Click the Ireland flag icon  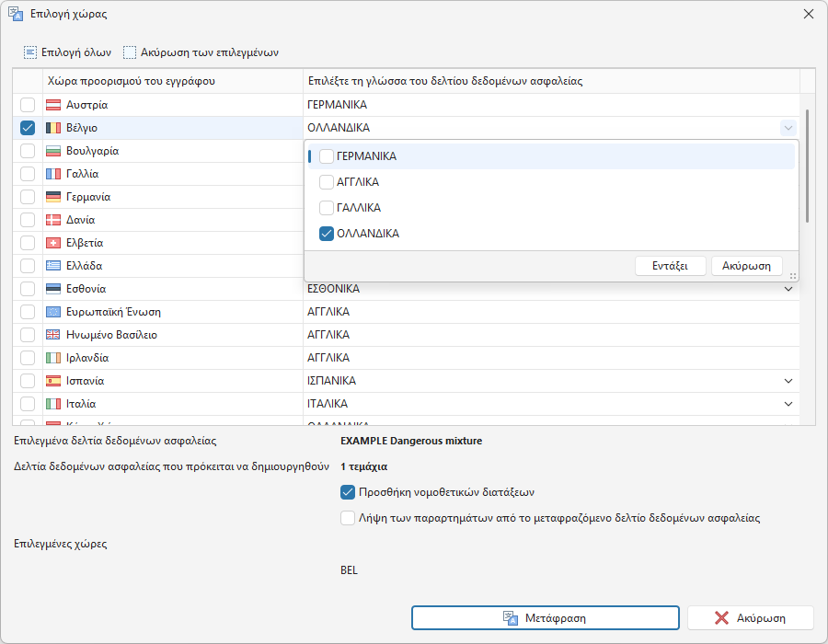click(53, 358)
